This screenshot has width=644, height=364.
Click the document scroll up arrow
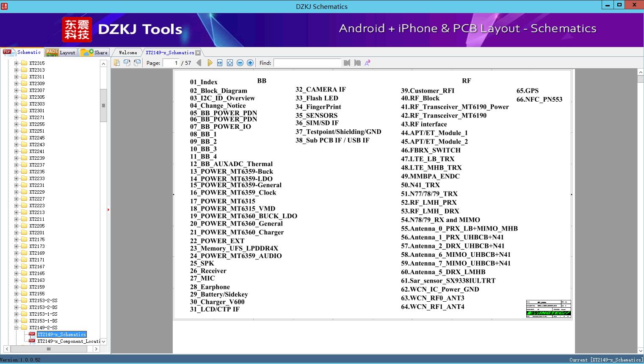pos(641,72)
